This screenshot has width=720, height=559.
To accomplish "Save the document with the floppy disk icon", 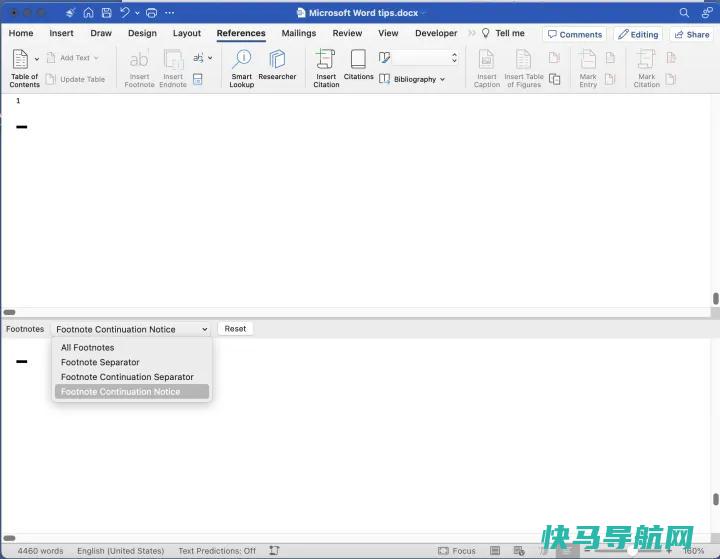I will pos(107,13).
